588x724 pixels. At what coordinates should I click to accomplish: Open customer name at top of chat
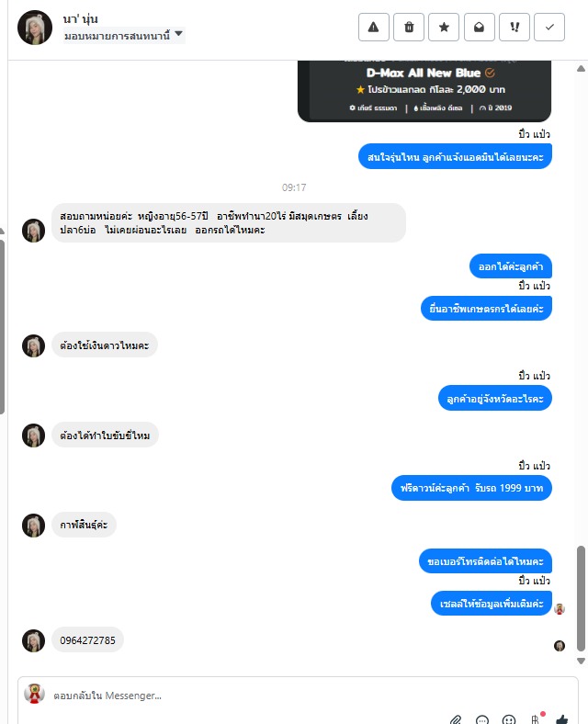[80, 19]
